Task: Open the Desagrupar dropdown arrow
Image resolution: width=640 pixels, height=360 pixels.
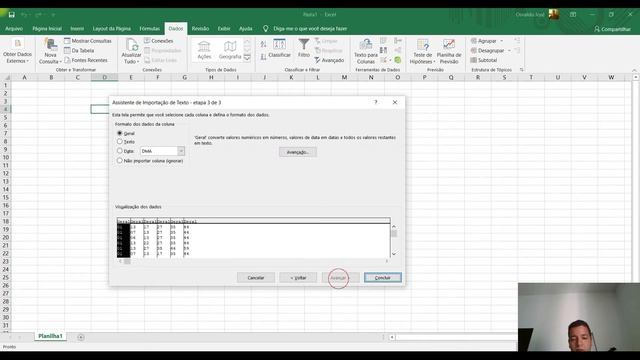Action: (x=509, y=51)
